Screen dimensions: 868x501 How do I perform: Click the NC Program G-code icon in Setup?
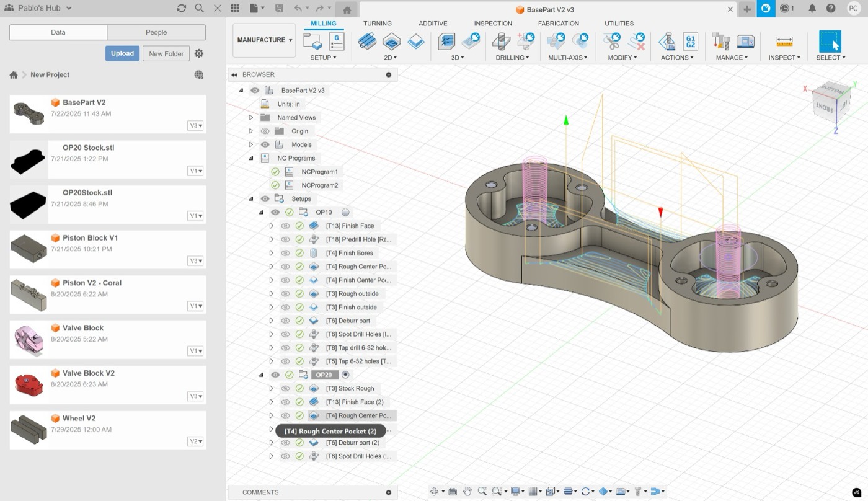(x=336, y=42)
